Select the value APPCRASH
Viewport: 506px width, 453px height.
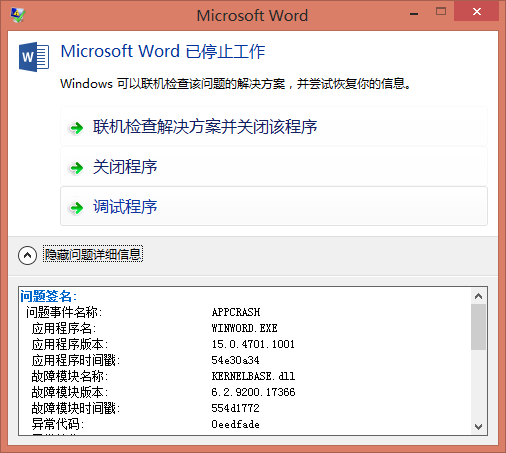tap(236, 312)
